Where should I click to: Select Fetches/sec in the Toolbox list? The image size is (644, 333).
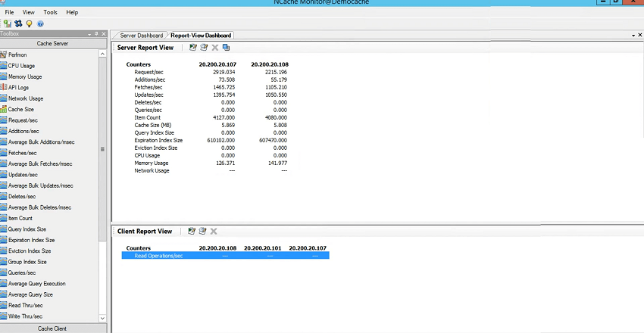tap(23, 153)
